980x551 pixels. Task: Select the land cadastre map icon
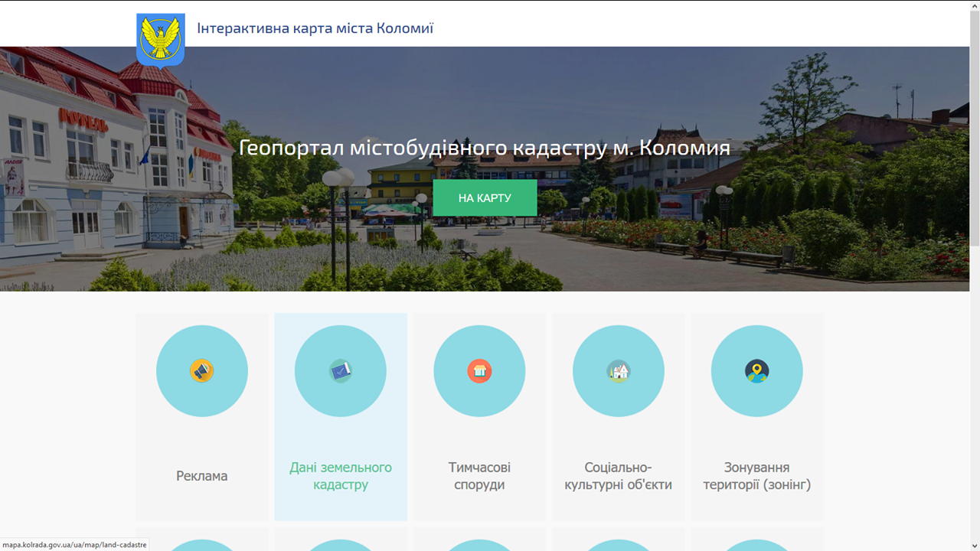tap(341, 371)
